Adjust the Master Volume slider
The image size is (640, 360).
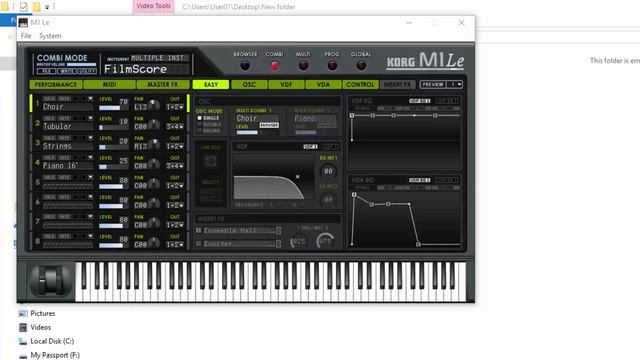pos(82,64)
